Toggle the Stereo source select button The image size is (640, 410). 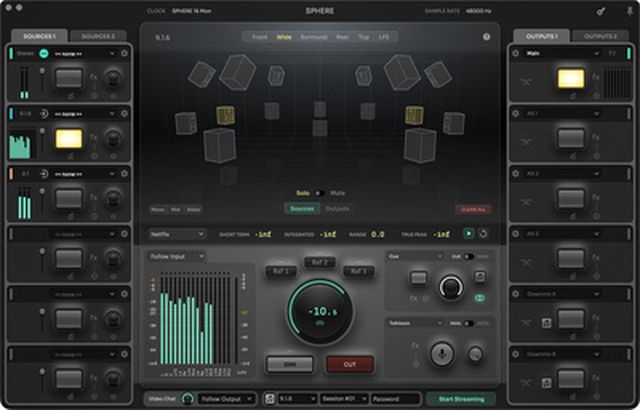point(69,78)
